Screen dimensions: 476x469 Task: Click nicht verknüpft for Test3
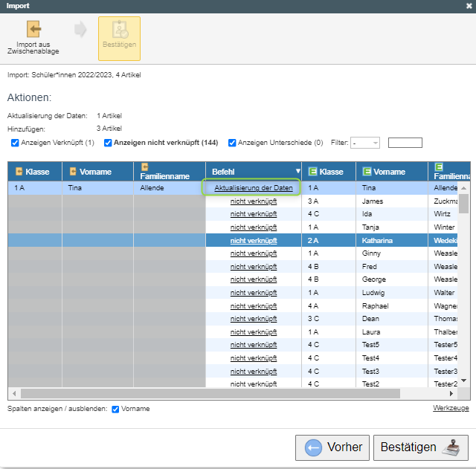[254, 372]
